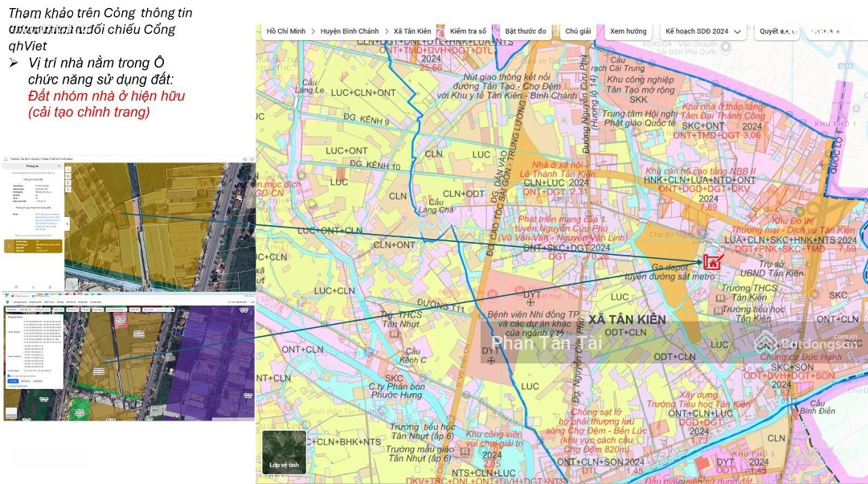Viewport: 868px width, 484px height.
Task: Click the Xem hướng button
Action: click(628, 31)
